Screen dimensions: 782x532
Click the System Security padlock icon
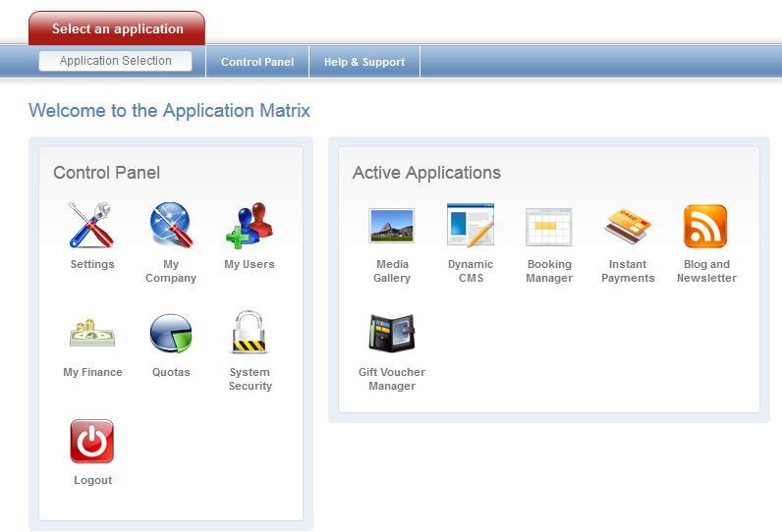click(x=250, y=334)
